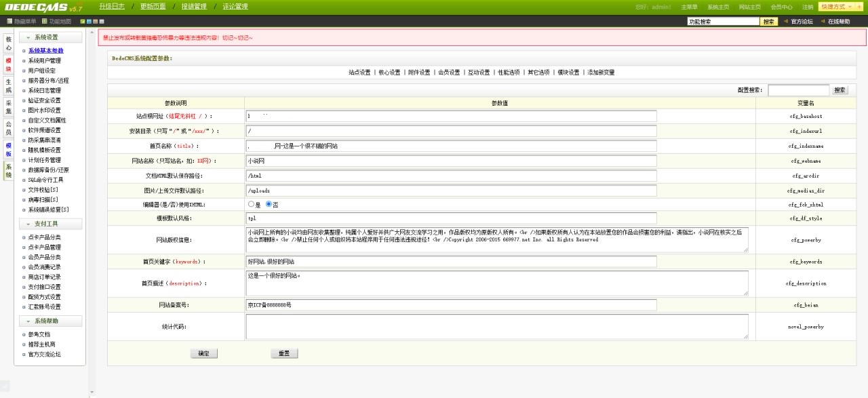The image size is (868, 398).
Task: Click the 确定 submit button
Action: (204, 353)
